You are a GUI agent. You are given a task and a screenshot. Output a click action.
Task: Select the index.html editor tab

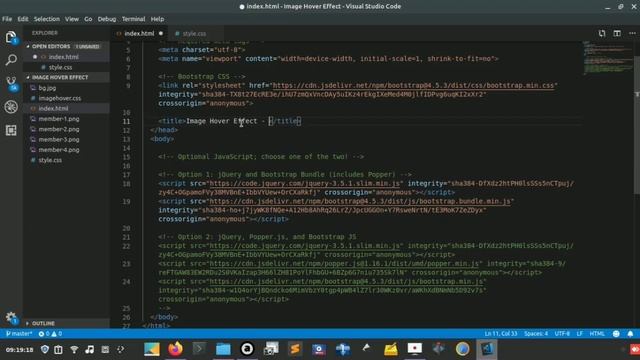139,33
